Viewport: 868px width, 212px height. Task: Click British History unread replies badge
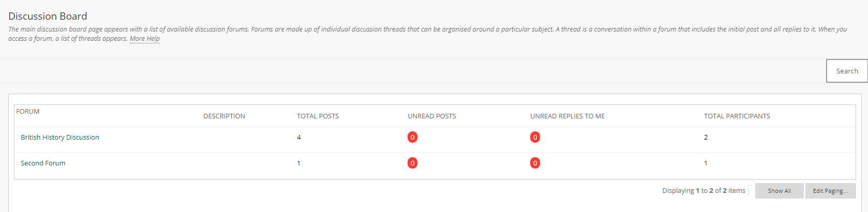[x=535, y=137]
